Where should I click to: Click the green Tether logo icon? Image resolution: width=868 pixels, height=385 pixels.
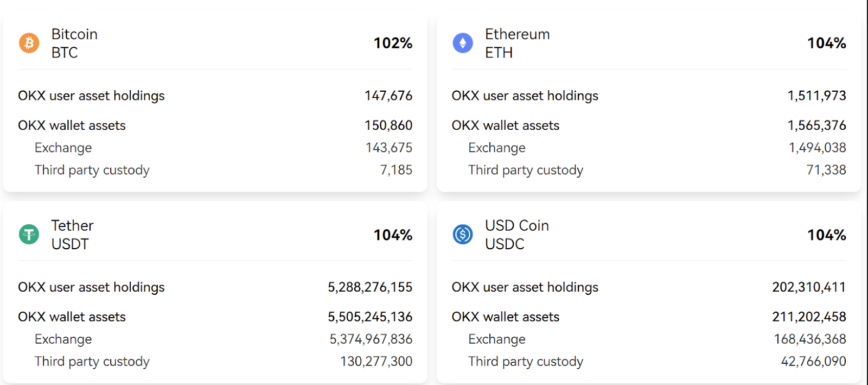click(x=29, y=235)
